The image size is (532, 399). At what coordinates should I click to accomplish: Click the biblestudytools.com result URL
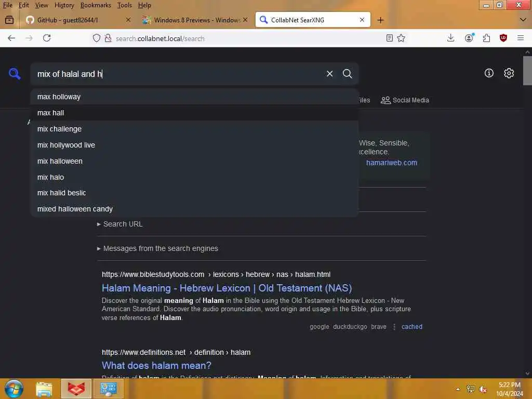216,274
